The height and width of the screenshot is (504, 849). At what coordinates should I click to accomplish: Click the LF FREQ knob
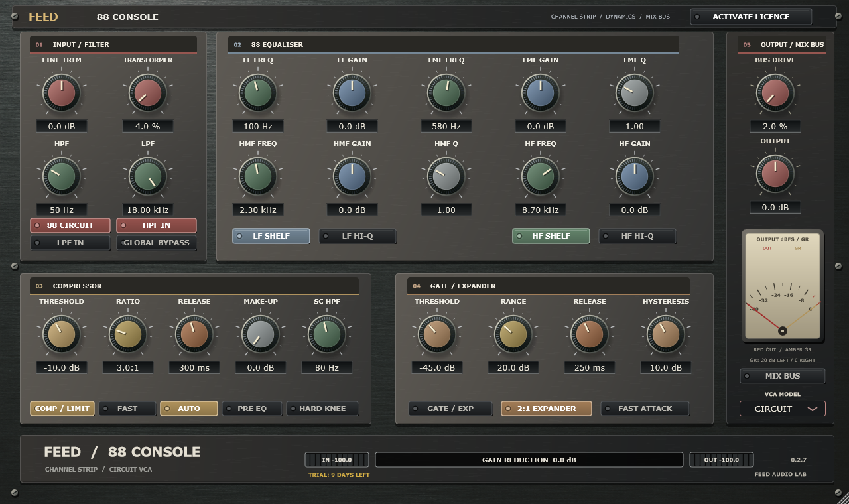257,93
